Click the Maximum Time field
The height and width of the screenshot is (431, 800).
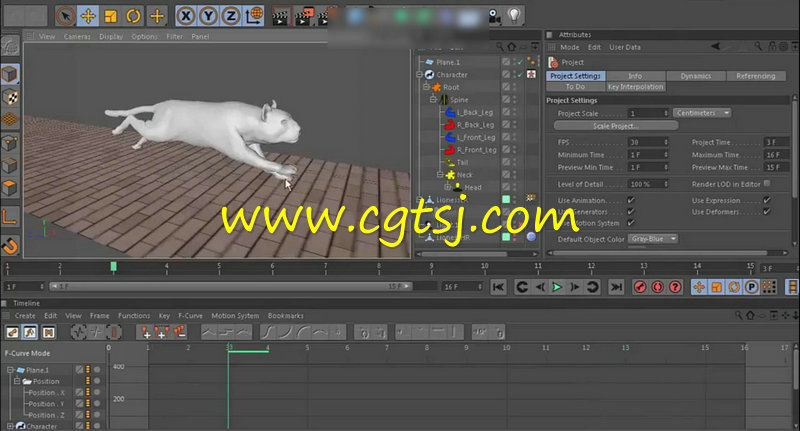tap(775, 155)
